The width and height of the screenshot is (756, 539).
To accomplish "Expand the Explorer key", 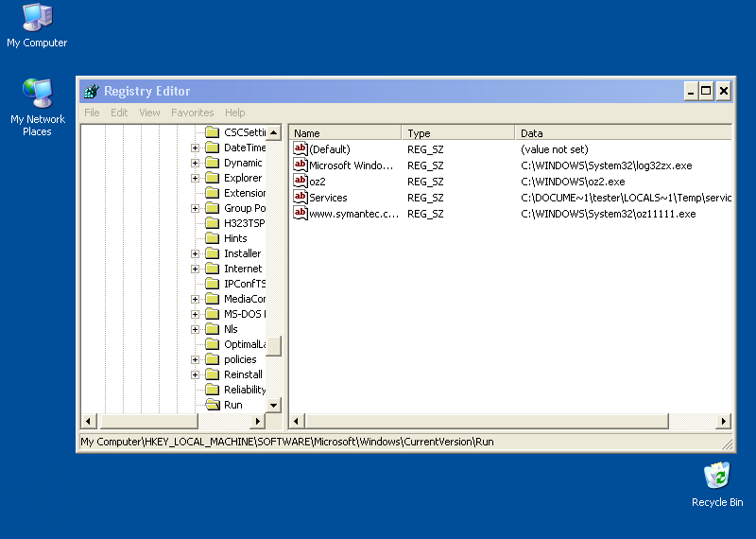I will (x=195, y=178).
